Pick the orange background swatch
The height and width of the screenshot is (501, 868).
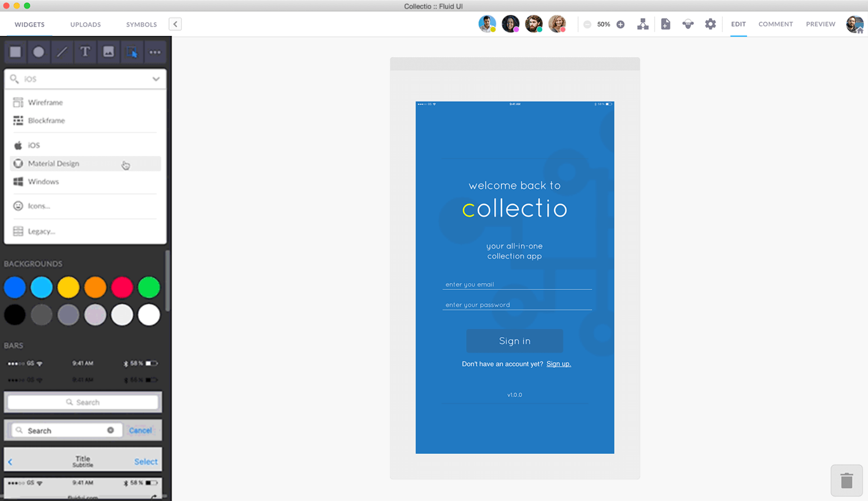pyautogui.click(x=95, y=287)
